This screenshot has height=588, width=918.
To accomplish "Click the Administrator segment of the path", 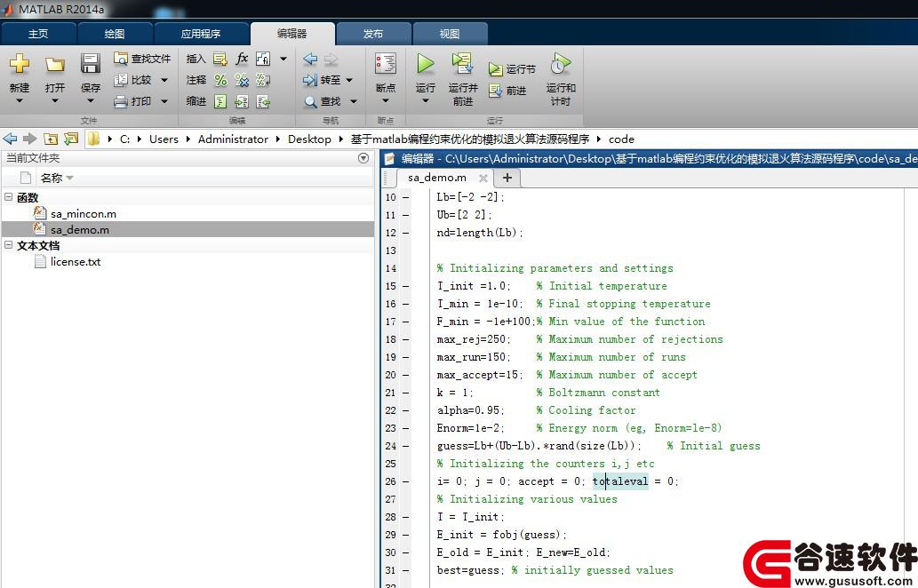I will (233, 139).
